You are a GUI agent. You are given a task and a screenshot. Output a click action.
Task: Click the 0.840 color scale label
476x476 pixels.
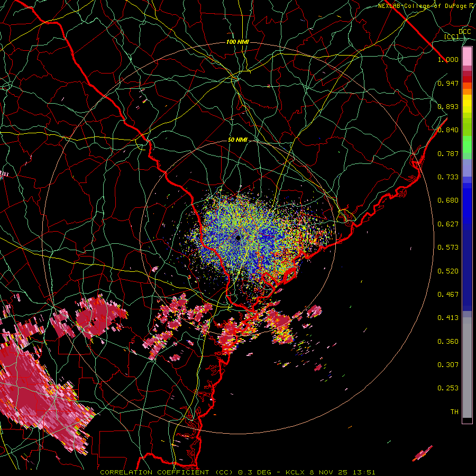coord(448,130)
